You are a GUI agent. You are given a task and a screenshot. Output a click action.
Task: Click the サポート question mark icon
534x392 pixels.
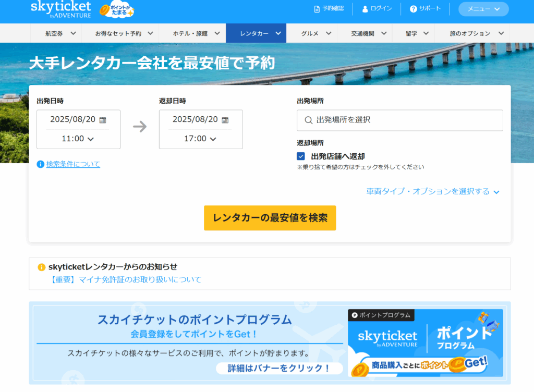point(413,9)
